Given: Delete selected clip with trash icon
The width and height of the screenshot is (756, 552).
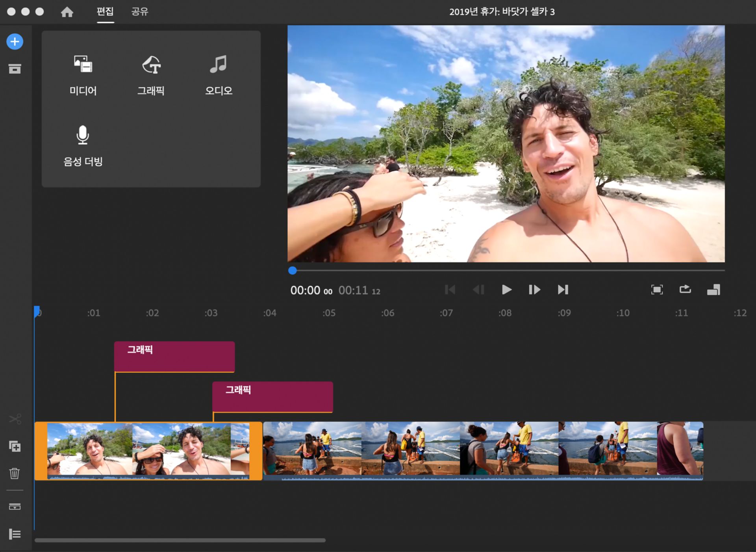Looking at the screenshot, I should (15, 473).
